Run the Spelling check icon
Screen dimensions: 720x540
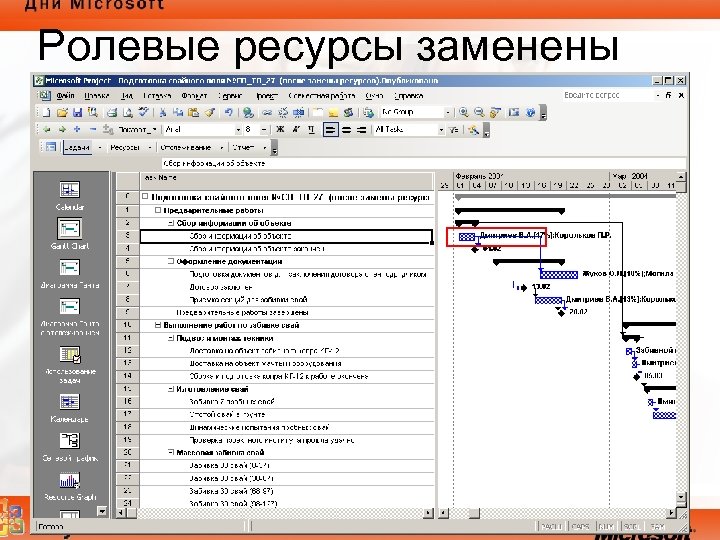click(144, 112)
